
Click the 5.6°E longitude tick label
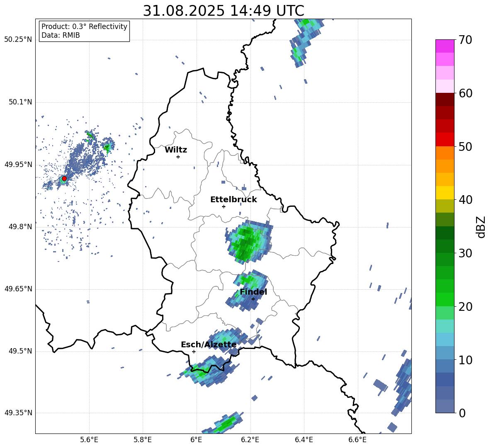89,440
